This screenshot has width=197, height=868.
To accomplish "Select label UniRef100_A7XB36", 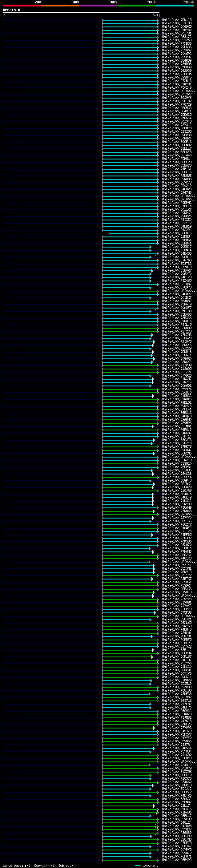I will (177, 43).
